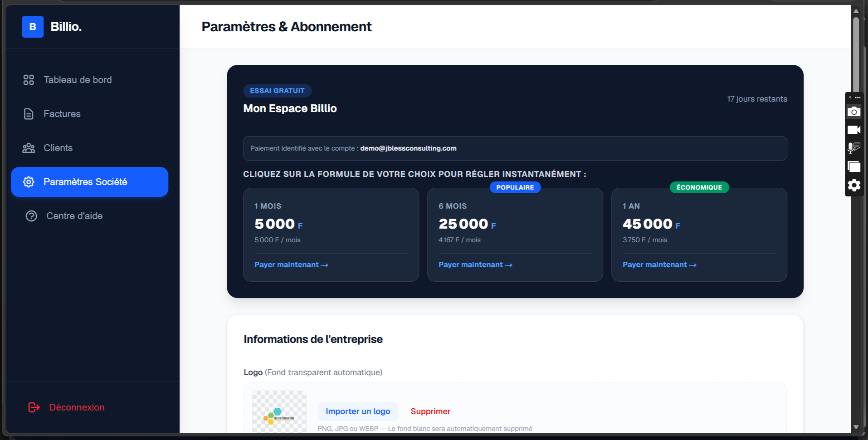Click the Centre d'aide question mark icon
The image size is (868, 440).
31,216
